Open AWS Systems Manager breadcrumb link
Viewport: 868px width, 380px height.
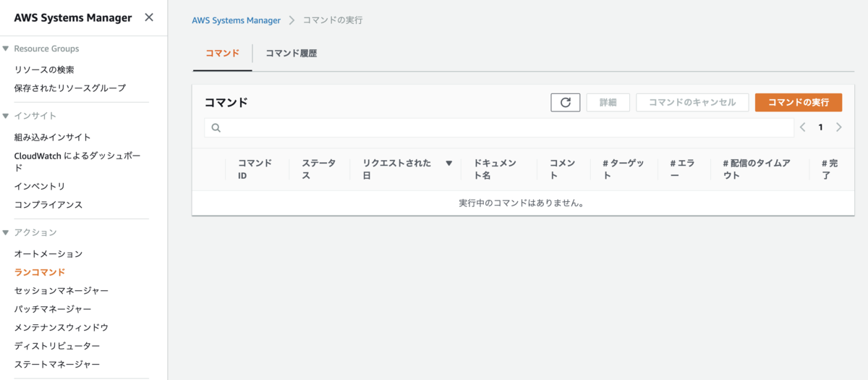236,20
